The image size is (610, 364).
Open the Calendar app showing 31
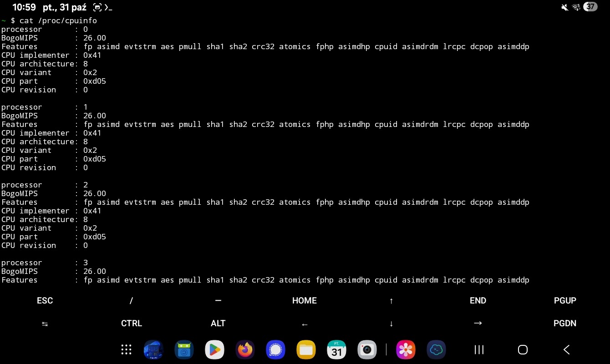point(336,349)
